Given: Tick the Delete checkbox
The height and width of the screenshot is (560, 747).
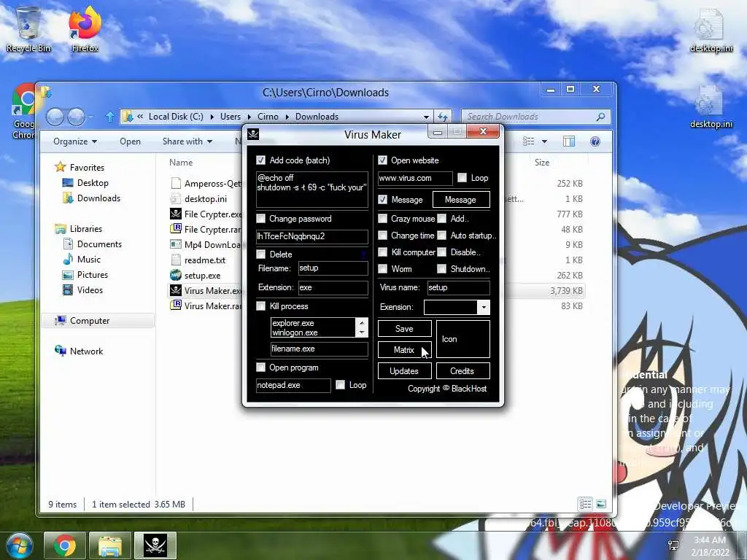Looking at the screenshot, I should click(260, 254).
